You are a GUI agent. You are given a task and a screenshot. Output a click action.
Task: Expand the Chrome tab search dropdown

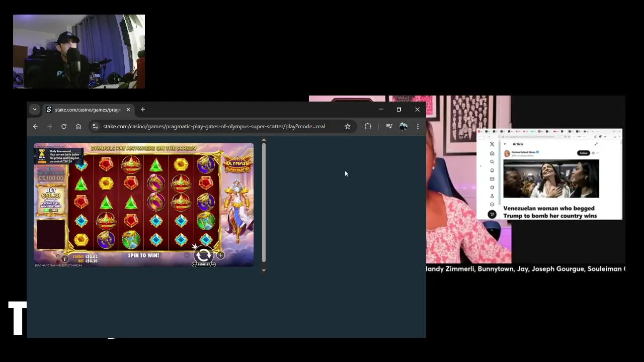point(35,110)
